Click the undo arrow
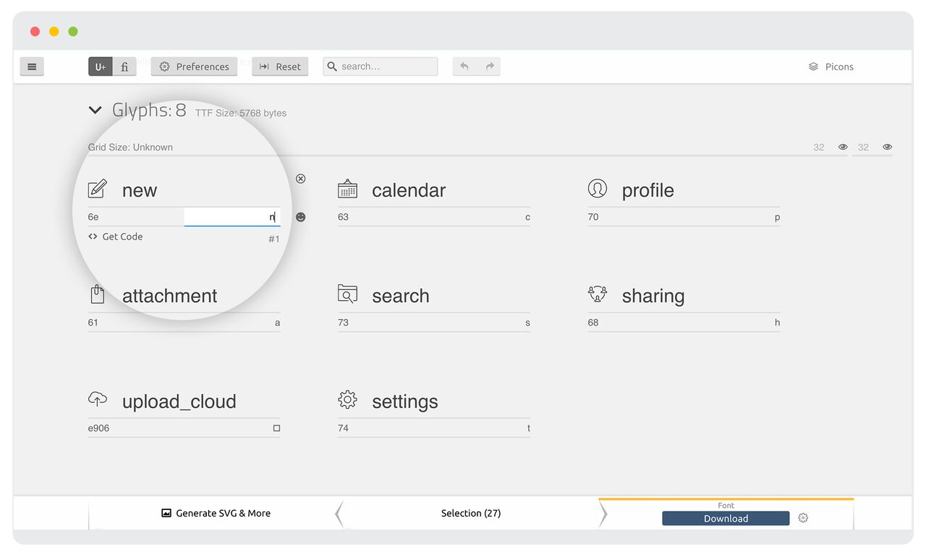Viewport: 926px width, 560px height. pyautogui.click(x=464, y=67)
